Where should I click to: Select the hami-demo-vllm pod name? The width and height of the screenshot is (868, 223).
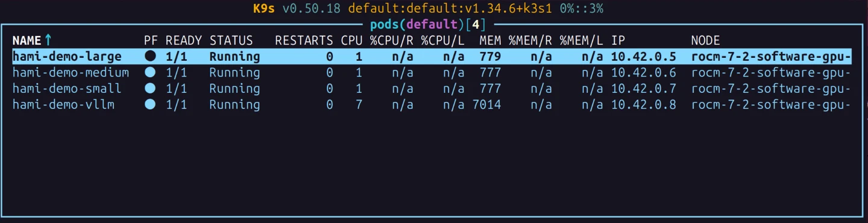(x=63, y=105)
